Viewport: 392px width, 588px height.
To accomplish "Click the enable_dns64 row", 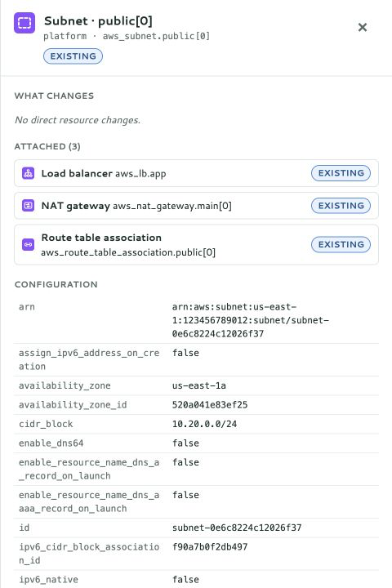I will click(x=196, y=443).
